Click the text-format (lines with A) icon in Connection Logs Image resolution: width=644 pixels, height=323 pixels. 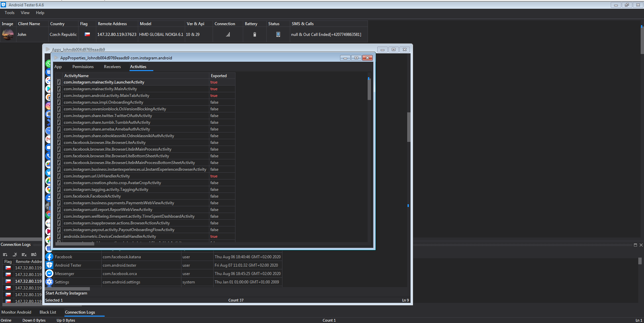coord(34,255)
